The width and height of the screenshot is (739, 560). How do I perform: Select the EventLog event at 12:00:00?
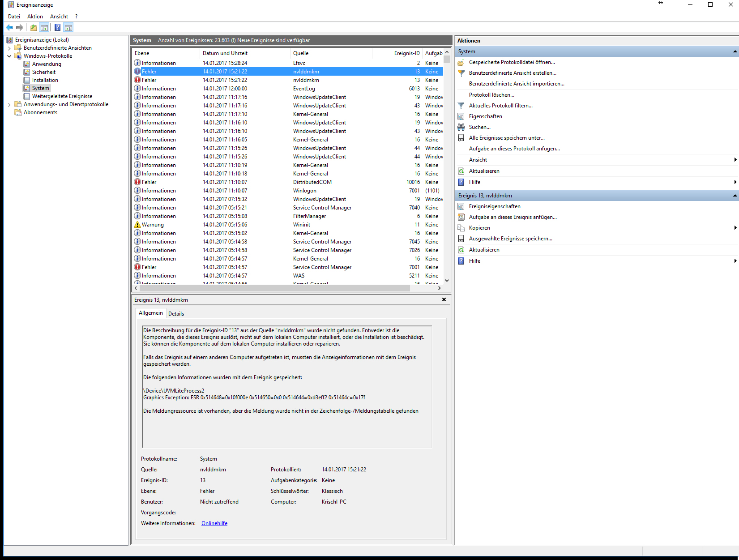tap(288, 89)
